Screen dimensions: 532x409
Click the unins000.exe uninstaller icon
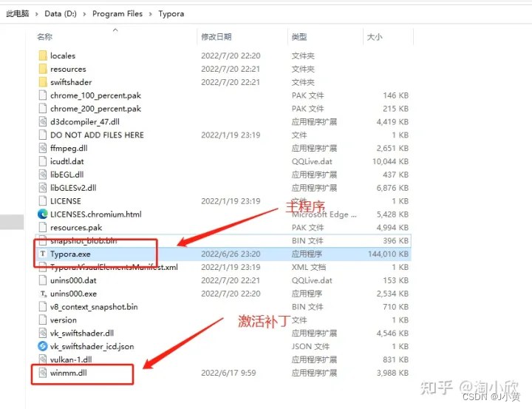(x=43, y=294)
